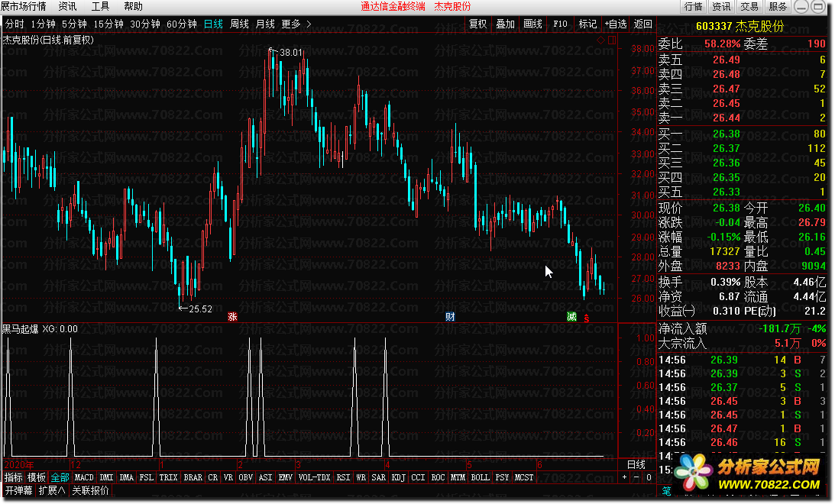
Task: Add stock via +自选 button
Action: [x=616, y=24]
